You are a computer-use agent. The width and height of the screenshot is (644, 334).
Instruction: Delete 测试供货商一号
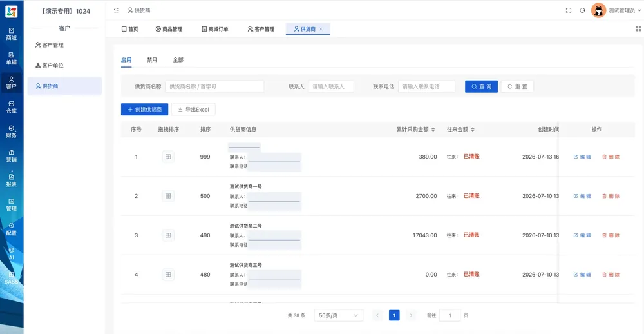pyautogui.click(x=611, y=196)
